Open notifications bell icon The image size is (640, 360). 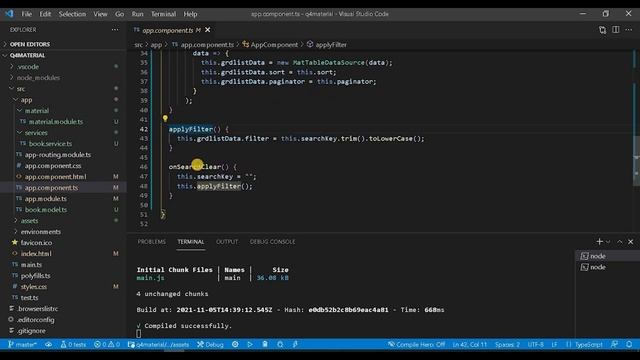click(x=629, y=344)
